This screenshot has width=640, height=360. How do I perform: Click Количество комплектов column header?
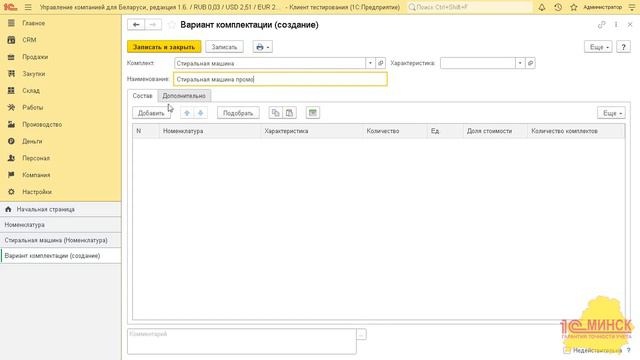576,131
